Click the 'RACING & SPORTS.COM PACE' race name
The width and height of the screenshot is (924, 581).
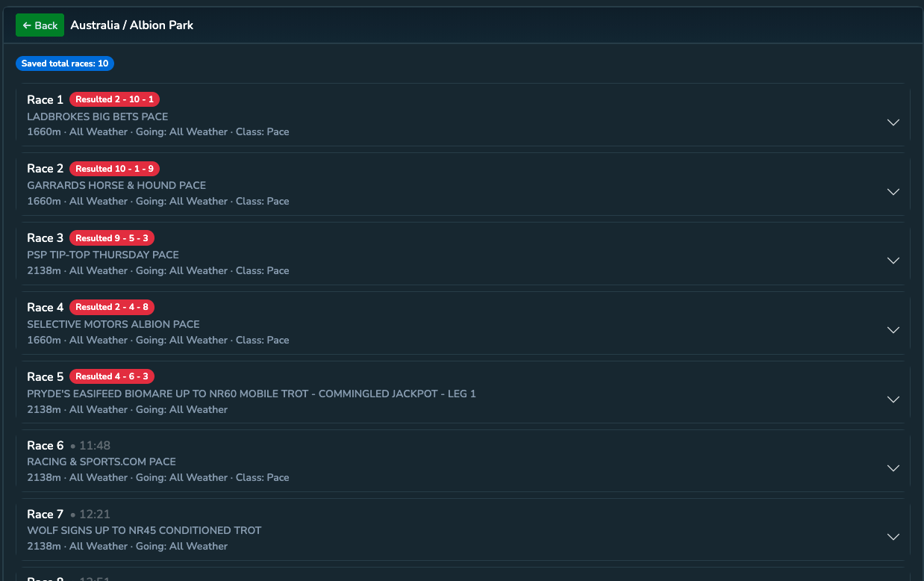[x=102, y=462]
